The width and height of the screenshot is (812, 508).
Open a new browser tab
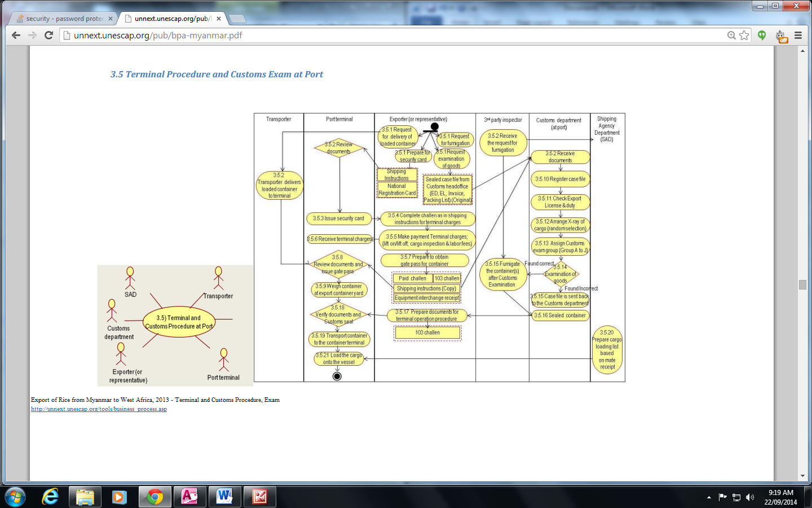click(x=237, y=19)
